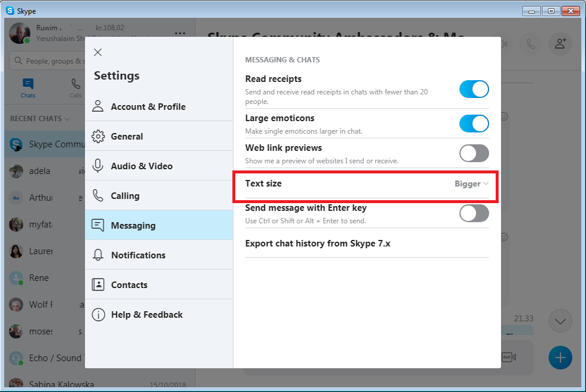Screen dimensions: 586x392
Task: Maximize the Skype window
Action: [551, 11]
